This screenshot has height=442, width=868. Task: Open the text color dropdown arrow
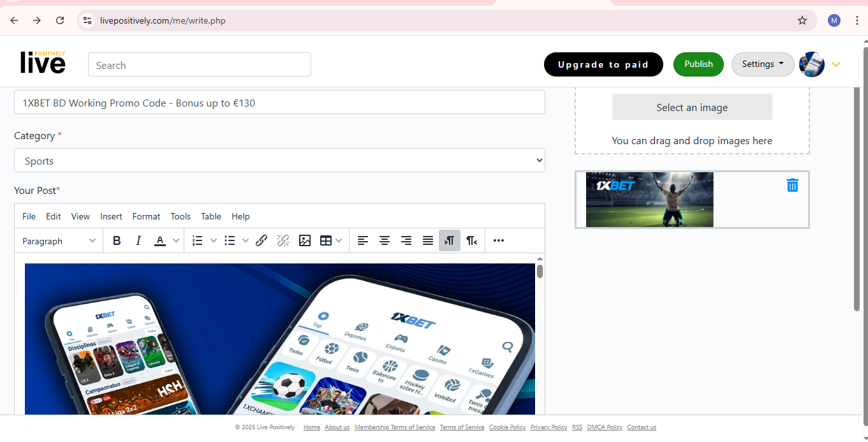click(x=176, y=240)
